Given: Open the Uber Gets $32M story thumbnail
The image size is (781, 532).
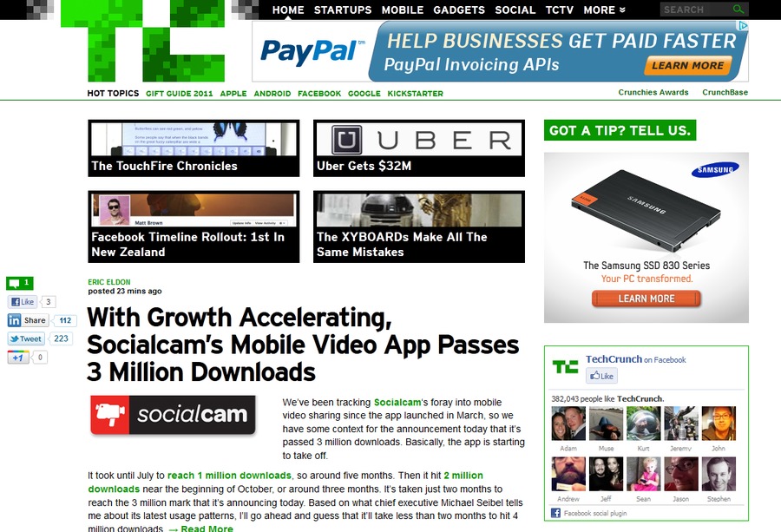Looking at the screenshot, I should [x=419, y=148].
